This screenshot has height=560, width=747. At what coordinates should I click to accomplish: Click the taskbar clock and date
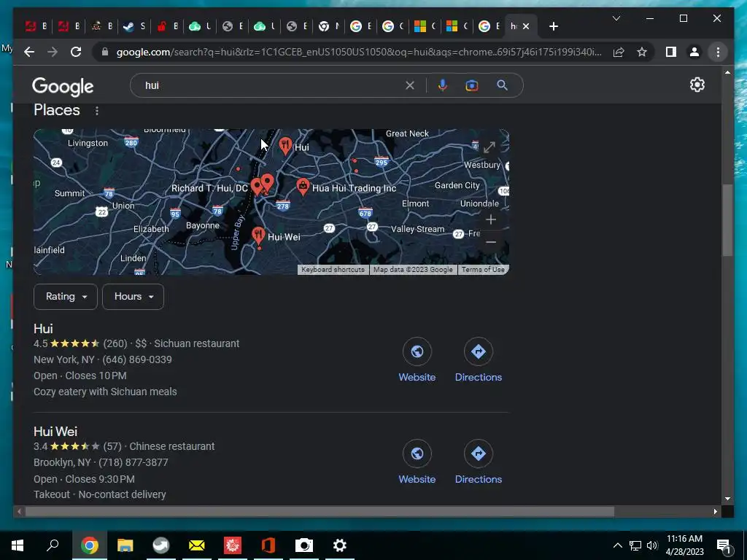point(684,545)
